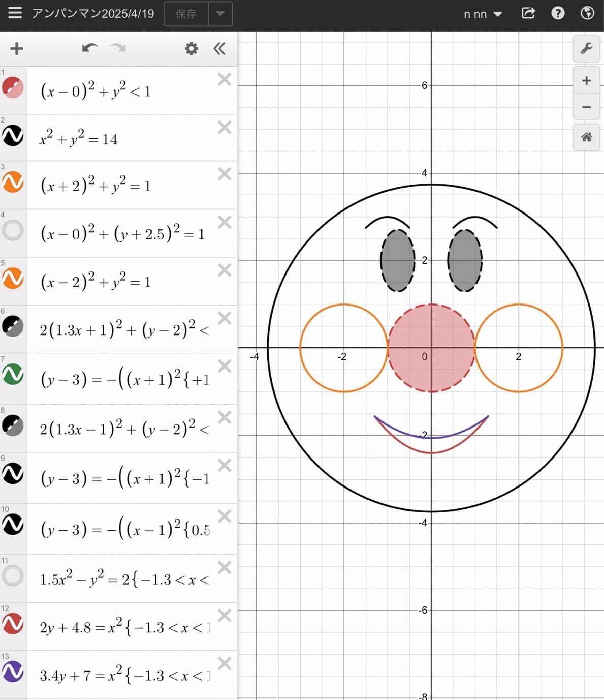Undo the last edit
This screenshot has width=604, height=700.
[x=89, y=48]
